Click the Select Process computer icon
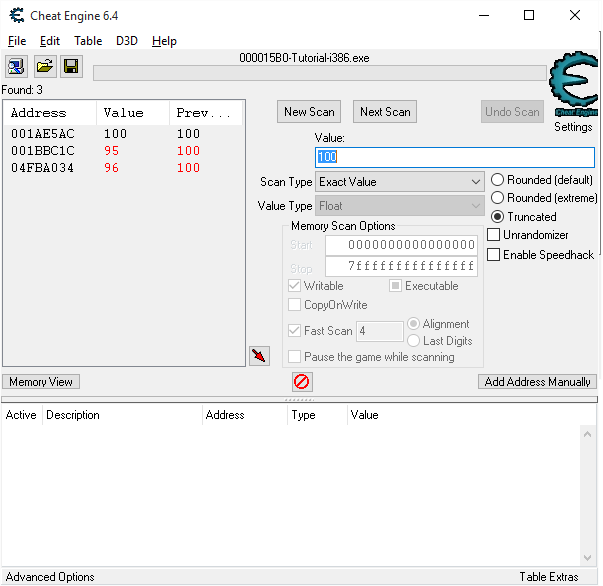 tap(17, 66)
